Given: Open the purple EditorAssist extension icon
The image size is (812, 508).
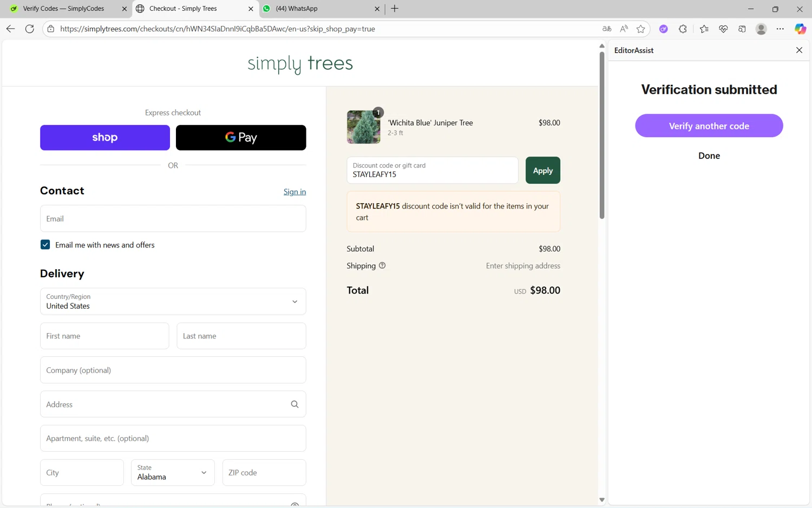Looking at the screenshot, I should pyautogui.click(x=663, y=29).
